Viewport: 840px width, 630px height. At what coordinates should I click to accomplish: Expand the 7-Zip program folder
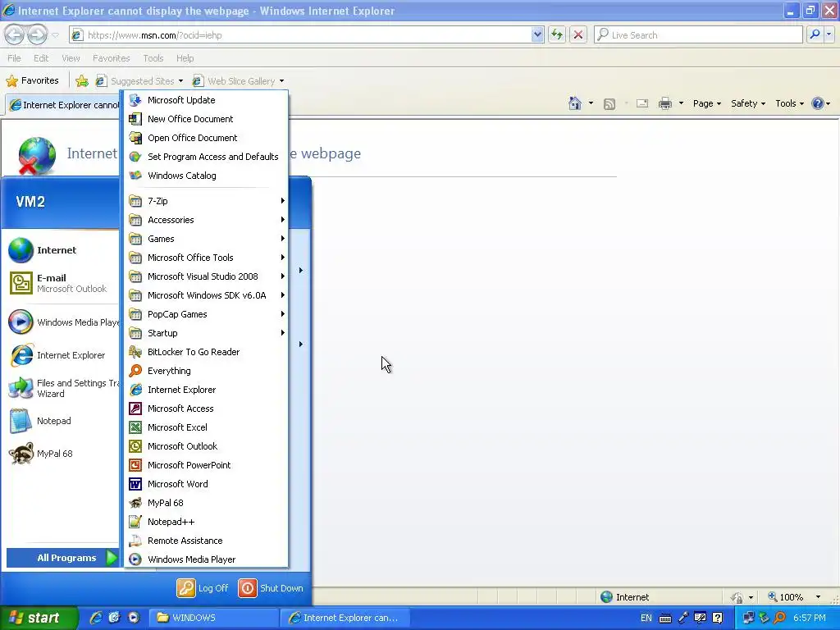coord(206,201)
